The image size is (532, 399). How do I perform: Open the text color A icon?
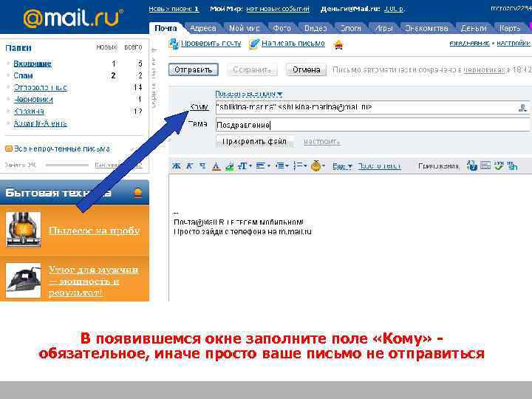click(x=216, y=166)
